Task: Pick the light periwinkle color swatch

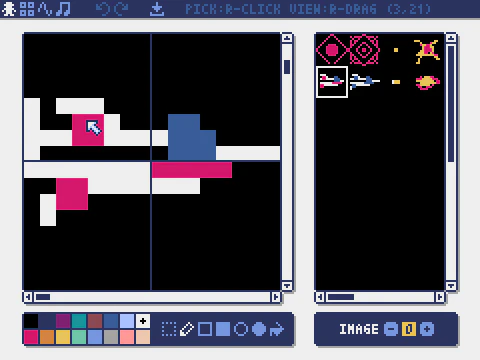Action: tap(127, 321)
